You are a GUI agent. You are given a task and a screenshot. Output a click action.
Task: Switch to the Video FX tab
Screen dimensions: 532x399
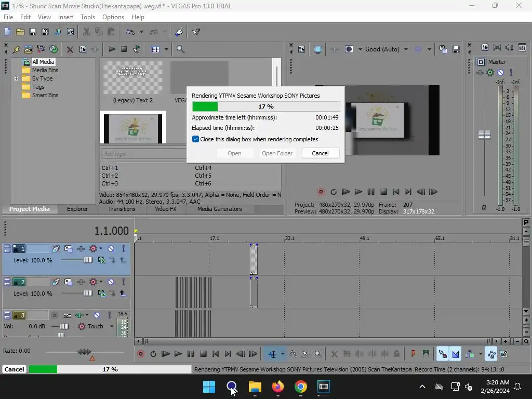166,209
